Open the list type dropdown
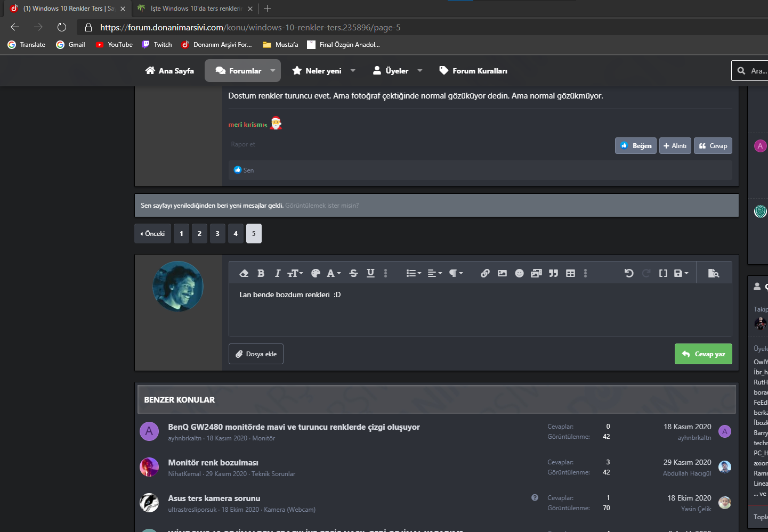This screenshot has width=768, height=532. [414, 273]
